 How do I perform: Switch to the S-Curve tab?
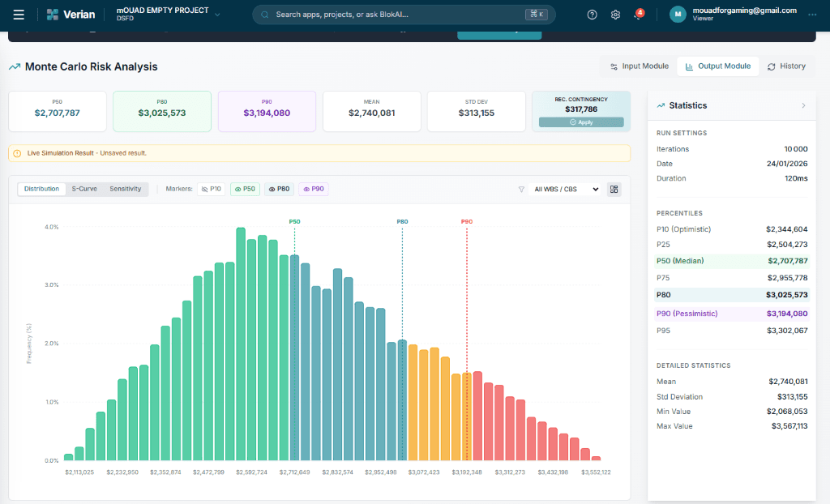pyautogui.click(x=84, y=189)
